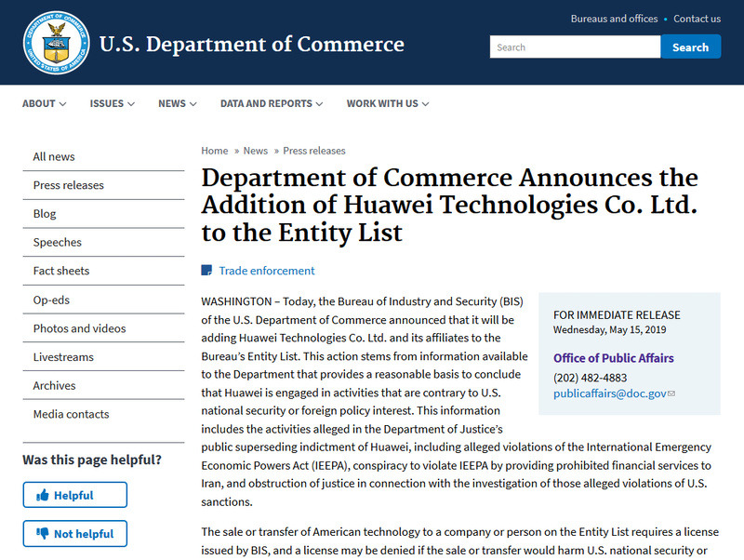Open the News dropdown menu
The width and height of the screenshot is (744, 560).
pyautogui.click(x=177, y=104)
